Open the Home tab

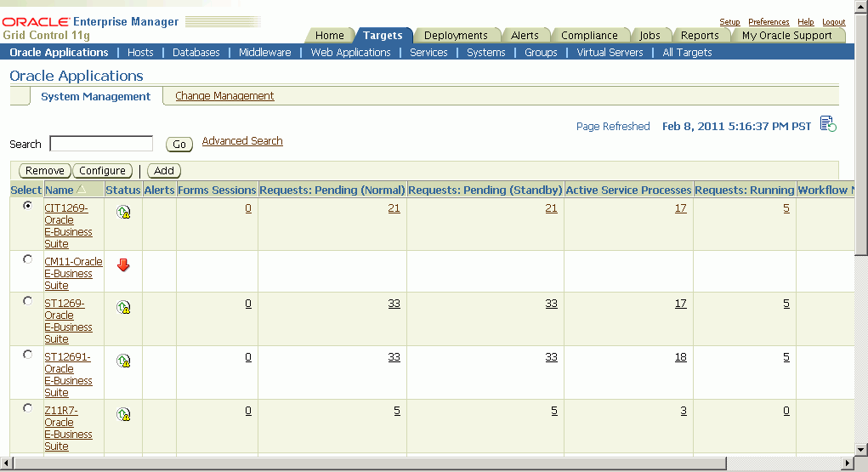click(329, 36)
